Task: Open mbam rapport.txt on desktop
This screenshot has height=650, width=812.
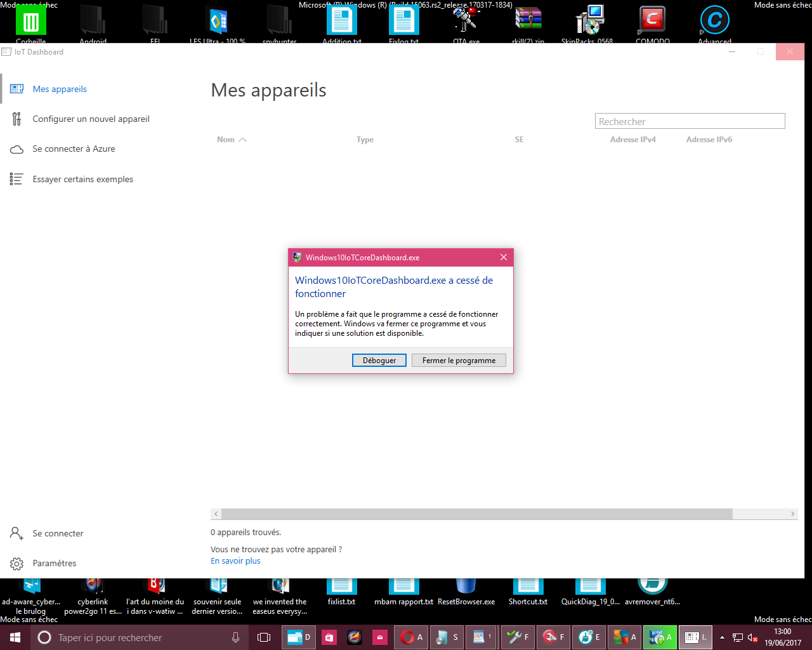Action: 403,593
